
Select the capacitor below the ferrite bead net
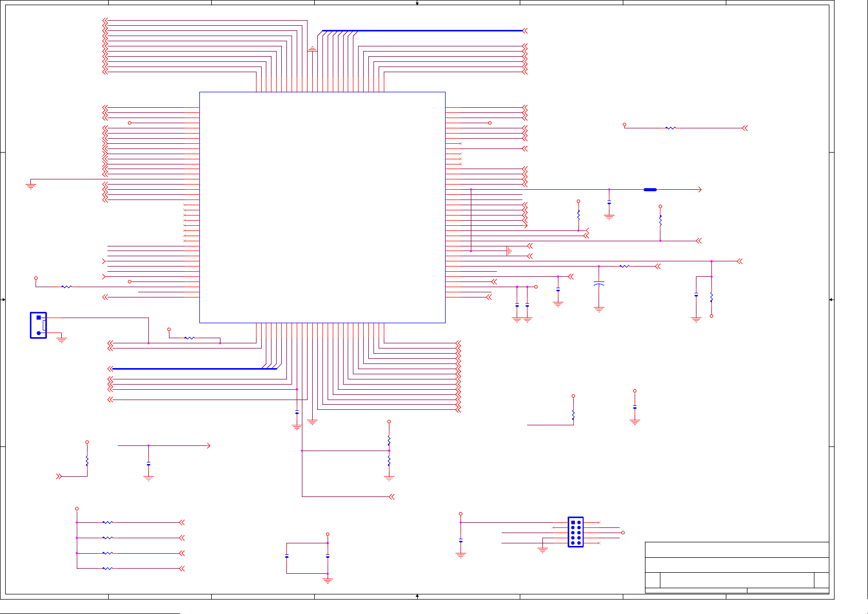point(609,203)
